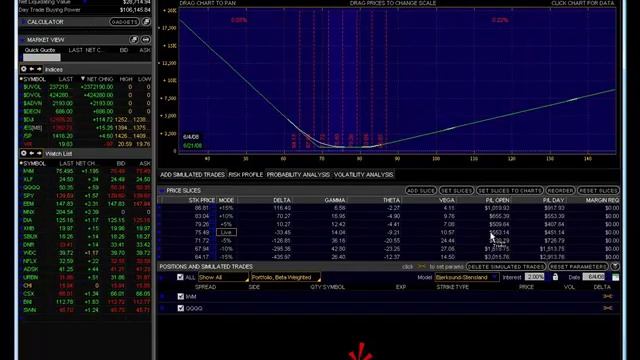The height and width of the screenshot is (360, 640).
Task: Click Delete Simulated Trades button
Action: (506, 267)
